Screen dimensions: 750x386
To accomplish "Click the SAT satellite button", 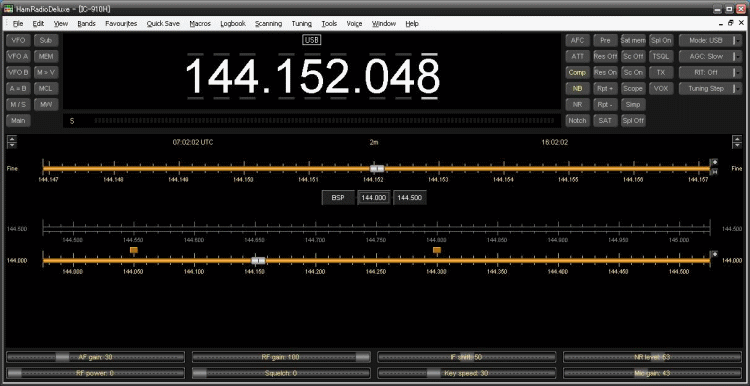I will click(x=605, y=121).
